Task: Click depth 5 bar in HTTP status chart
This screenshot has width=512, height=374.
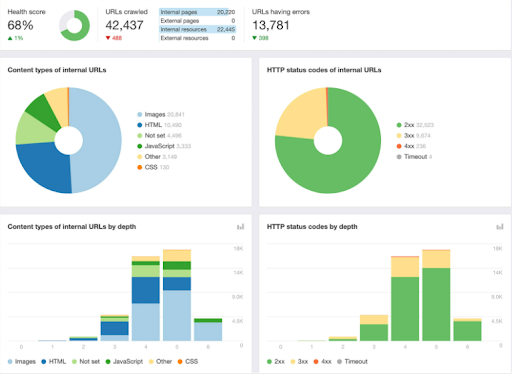Action: [x=436, y=295]
